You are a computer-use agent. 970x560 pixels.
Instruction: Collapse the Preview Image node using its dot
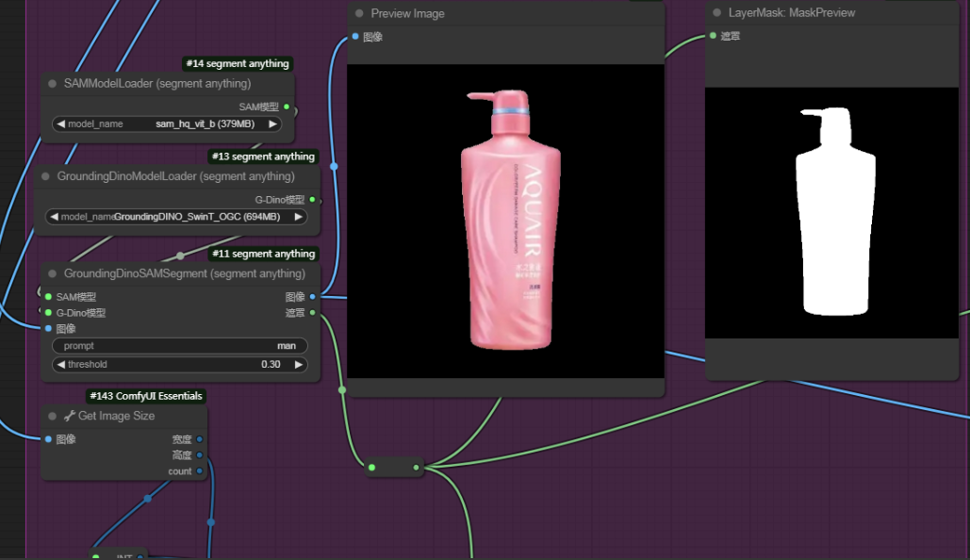click(x=359, y=13)
